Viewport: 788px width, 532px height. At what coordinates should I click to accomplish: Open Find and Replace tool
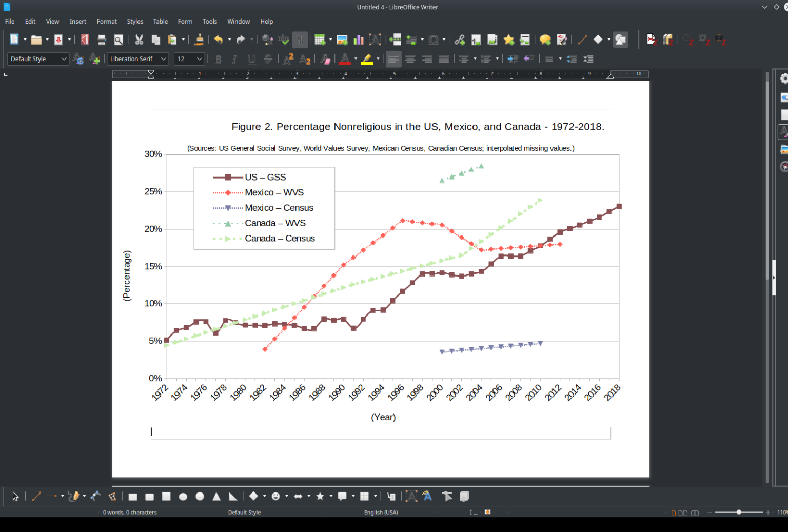click(x=267, y=40)
